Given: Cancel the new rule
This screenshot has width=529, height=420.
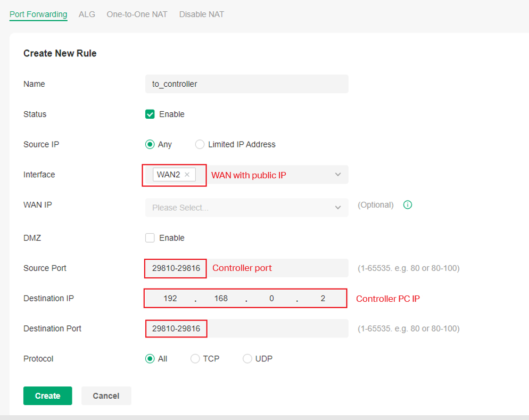Looking at the screenshot, I should click(106, 396).
